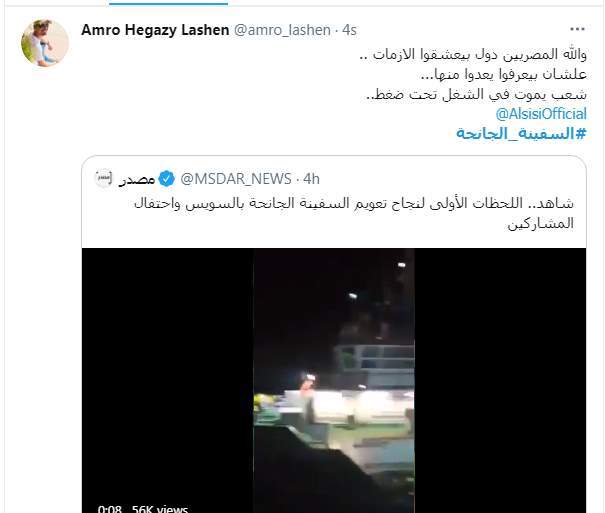
Task: Open Amro Hegazy Lashen's profile picture
Action: [45, 42]
